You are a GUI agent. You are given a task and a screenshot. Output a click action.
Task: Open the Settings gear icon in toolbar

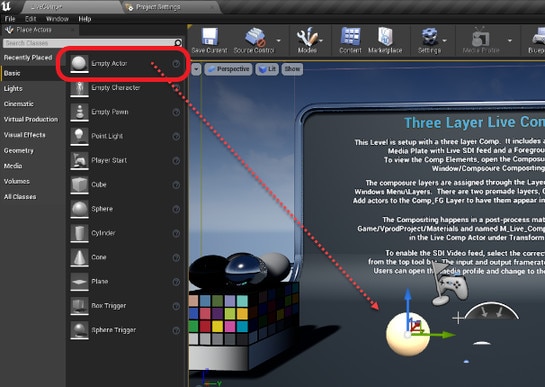[430, 37]
